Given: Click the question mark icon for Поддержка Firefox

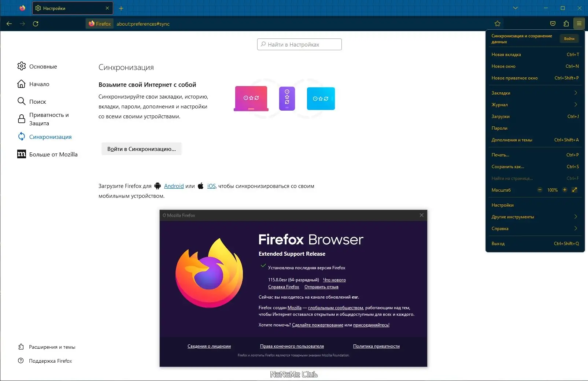Looking at the screenshot, I should (21, 360).
